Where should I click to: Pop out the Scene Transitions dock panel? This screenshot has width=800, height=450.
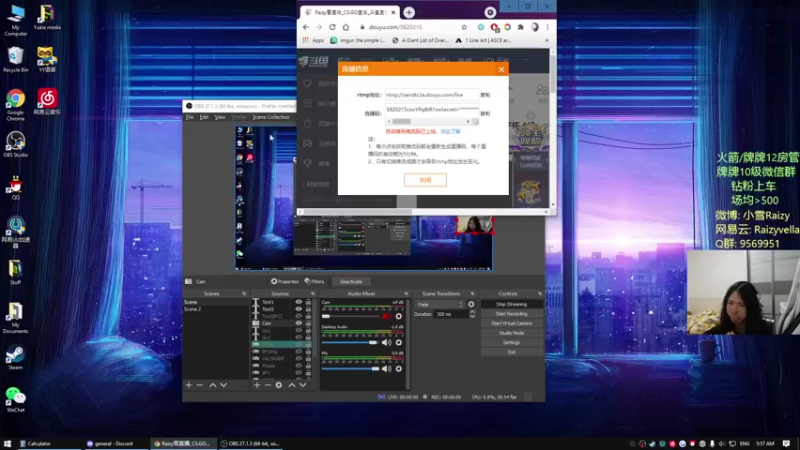(x=472, y=294)
